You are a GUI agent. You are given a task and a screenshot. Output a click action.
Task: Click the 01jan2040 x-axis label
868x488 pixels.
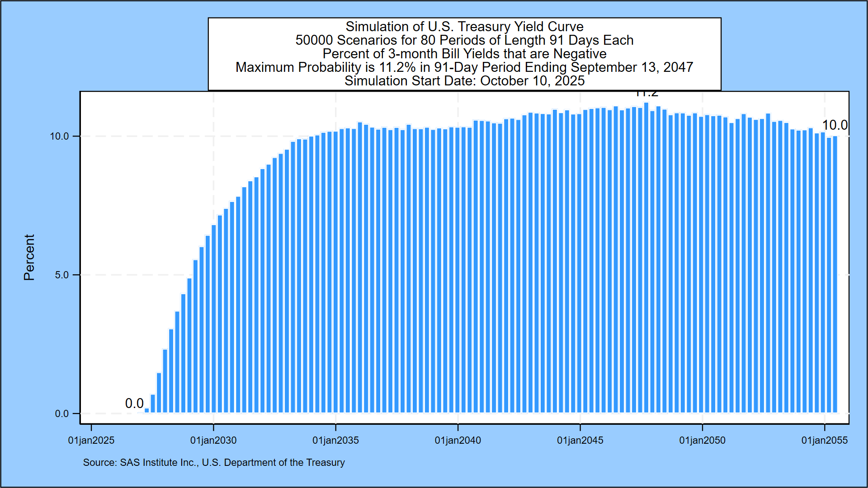click(458, 440)
